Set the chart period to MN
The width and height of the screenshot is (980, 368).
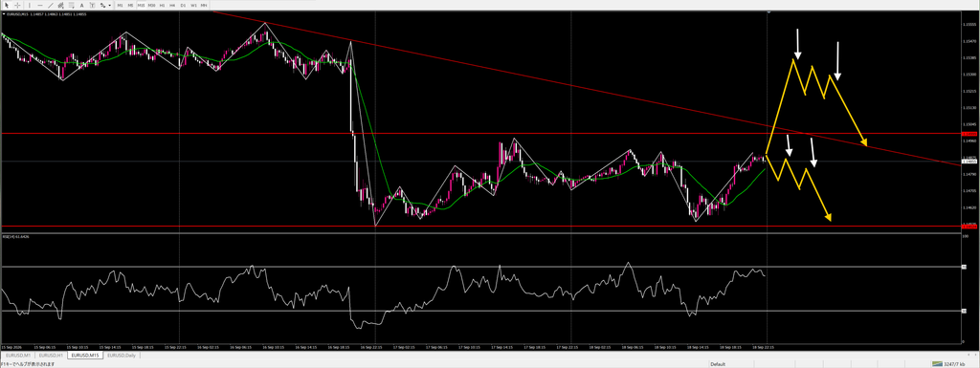point(204,5)
